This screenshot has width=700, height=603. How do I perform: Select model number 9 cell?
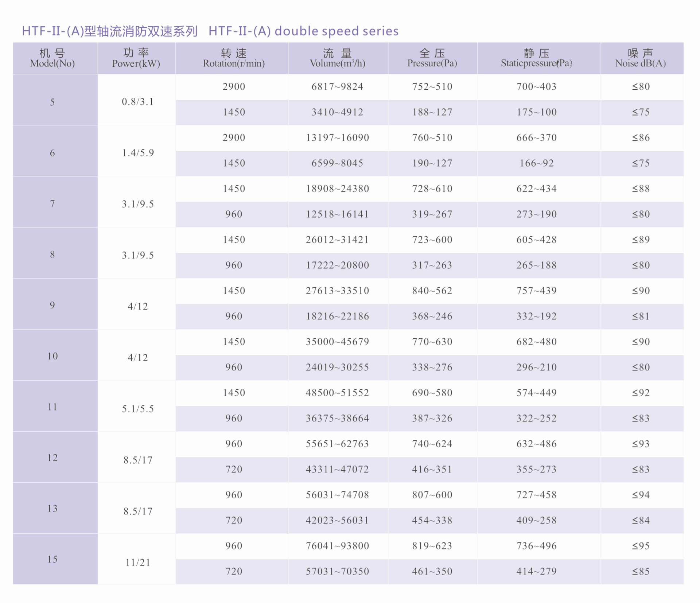coord(55,304)
